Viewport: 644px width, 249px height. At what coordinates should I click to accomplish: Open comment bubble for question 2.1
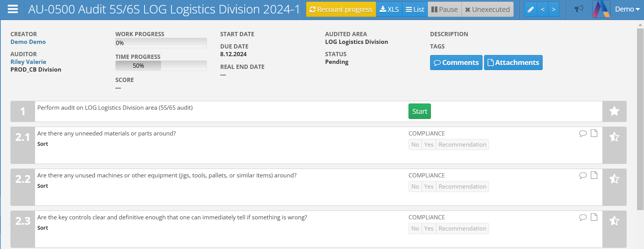[x=583, y=134]
